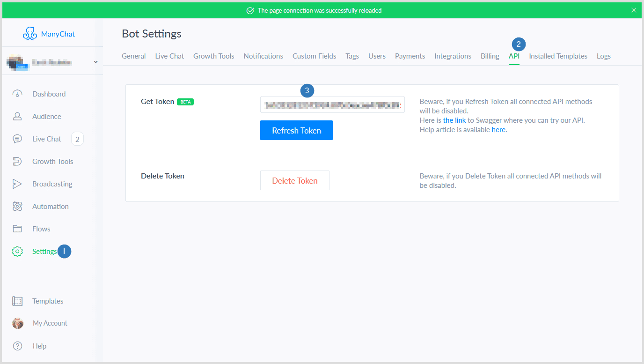Screen dimensions: 644x364
Task: Open the Custom Fields tab
Action: 315,56
